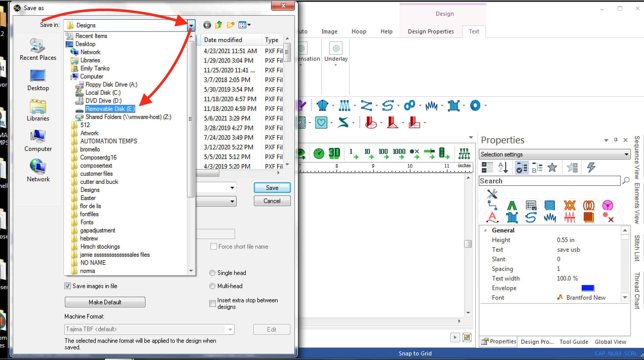The width and height of the screenshot is (644, 360).
Task: Open the Save in folder dropdown arrow
Action: (191, 25)
